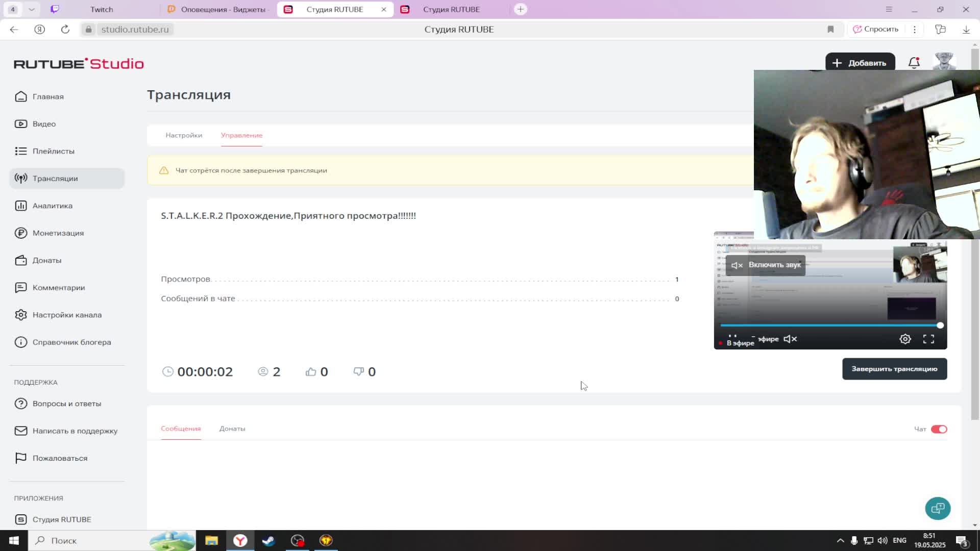Open Steam from the taskbar

[268, 540]
